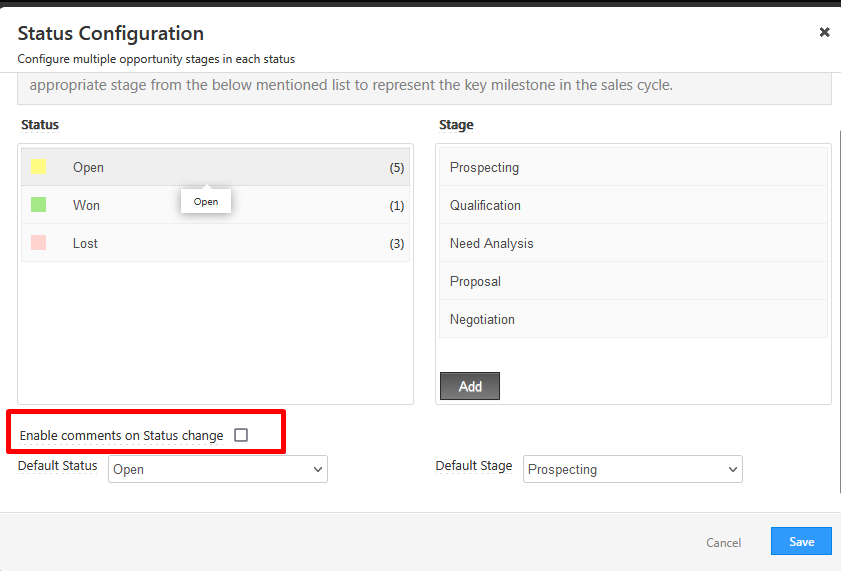Enable comments on Status change checkbox
The width and height of the screenshot is (841, 571).
pos(241,435)
